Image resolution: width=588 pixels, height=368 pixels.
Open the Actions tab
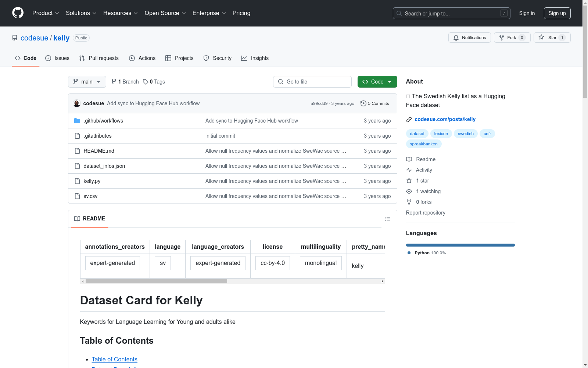(x=142, y=58)
